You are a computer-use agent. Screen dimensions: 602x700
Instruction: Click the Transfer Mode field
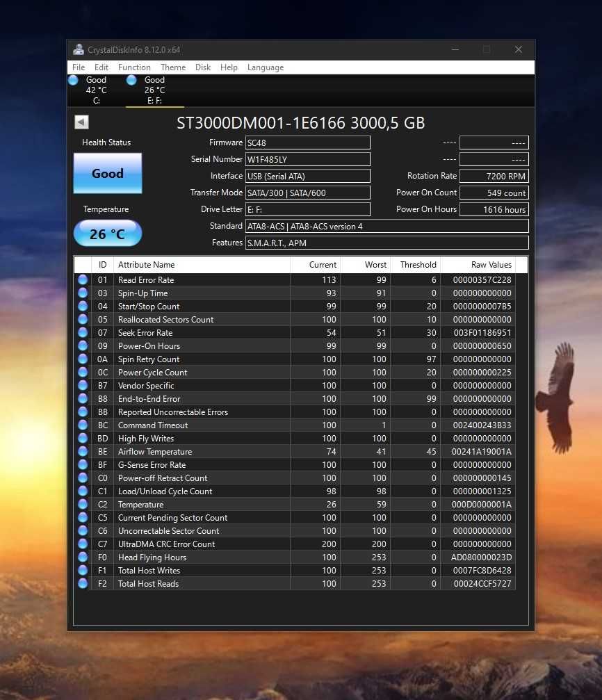click(x=308, y=193)
